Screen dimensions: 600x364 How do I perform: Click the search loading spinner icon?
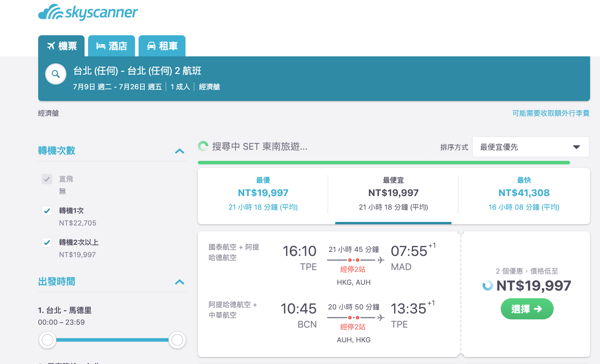click(x=203, y=146)
